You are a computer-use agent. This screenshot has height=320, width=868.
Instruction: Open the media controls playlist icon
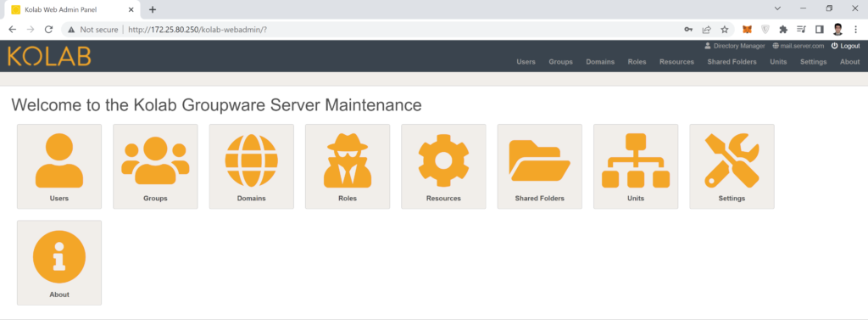coord(801,30)
